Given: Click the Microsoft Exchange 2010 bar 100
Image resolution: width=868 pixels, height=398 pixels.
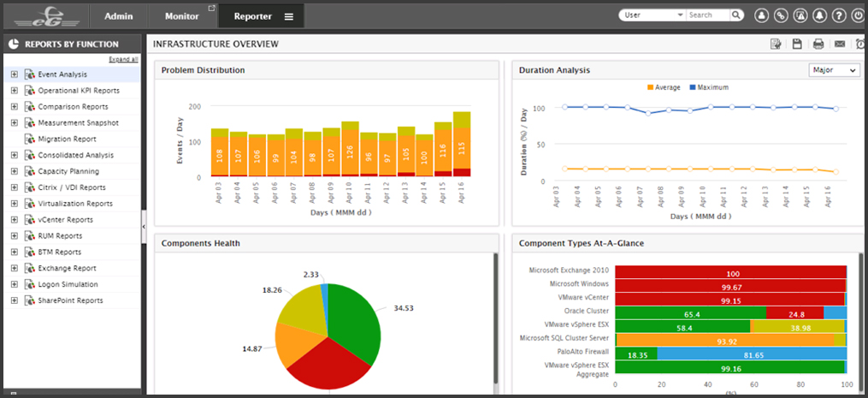Looking at the screenshot, I should pos(730,271).
